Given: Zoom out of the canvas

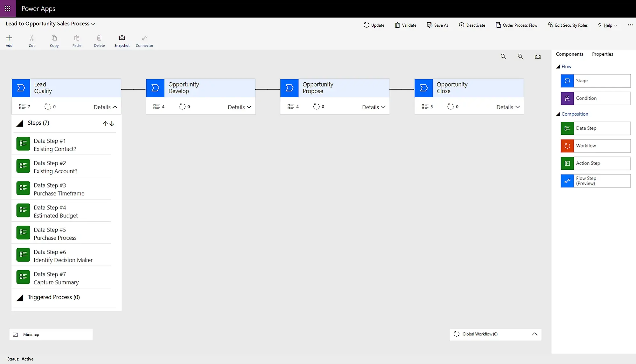Looking at the screenshot, I should pyautogui.click(x=503, y=57).
